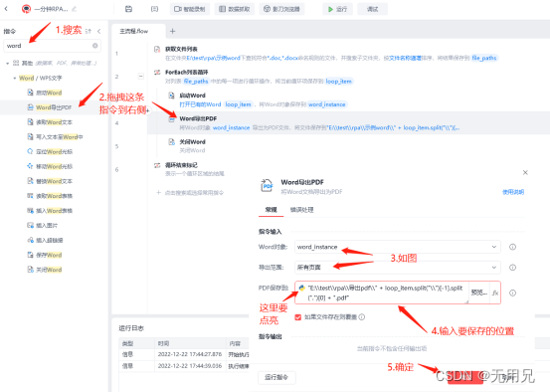Click 定位Word光标 command icon
Screen dimensions: 550x392
click(30, 151)
